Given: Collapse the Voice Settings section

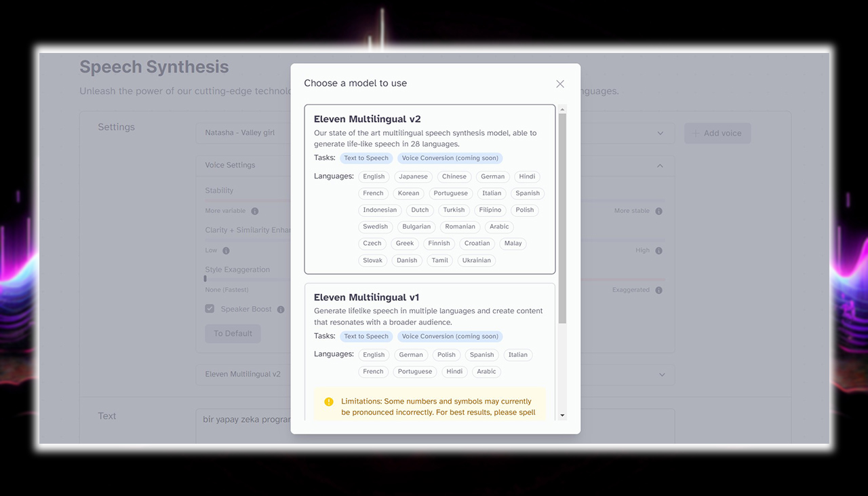Looking at the screenshot, I should point(660,166).
